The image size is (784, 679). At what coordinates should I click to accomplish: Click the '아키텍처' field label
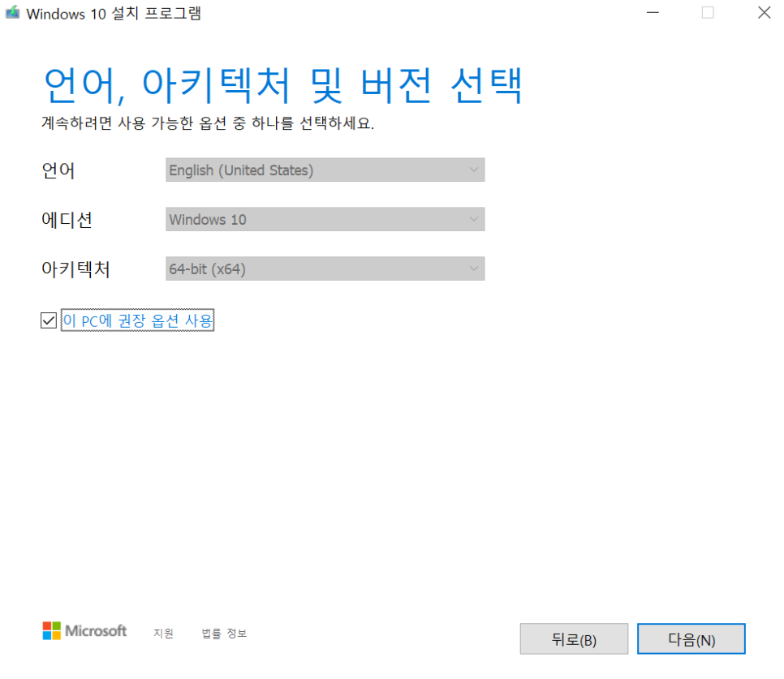coord(75,269)
